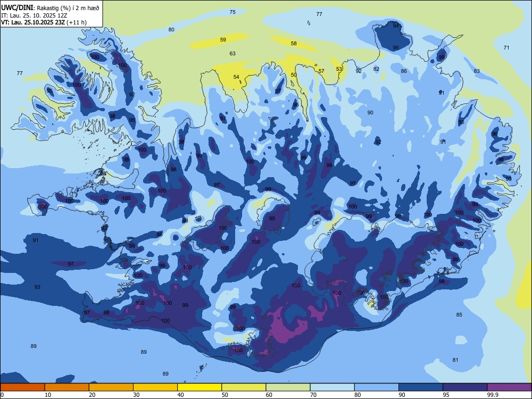This screenshot has width=532, height=399.
Task: Click the humidity value 75 at top
Action: tap(232, 12)
